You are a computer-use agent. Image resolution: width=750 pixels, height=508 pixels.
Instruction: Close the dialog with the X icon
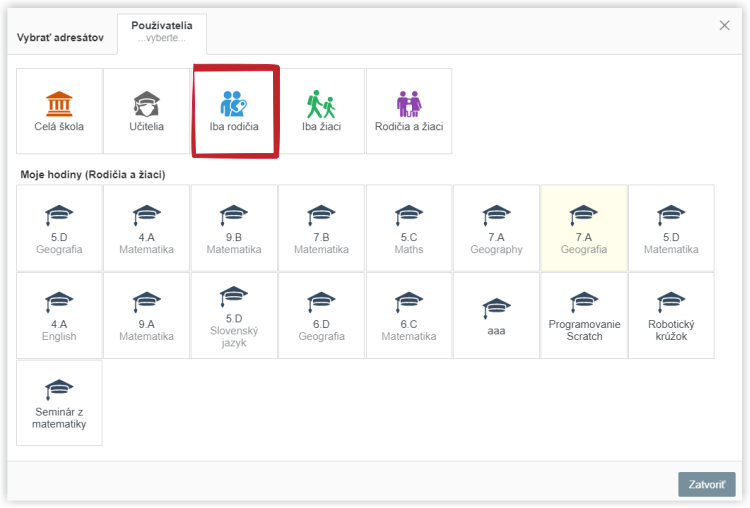pos(724,25)
